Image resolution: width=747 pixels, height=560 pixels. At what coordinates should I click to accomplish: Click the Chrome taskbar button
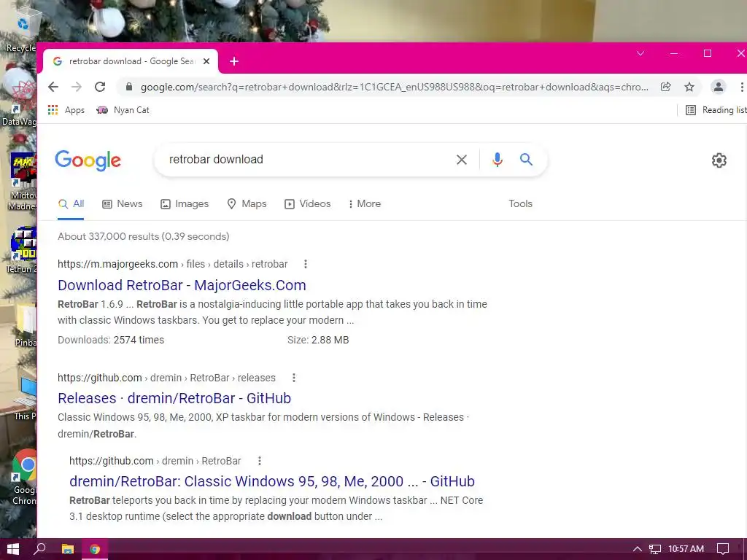(95, 549)
